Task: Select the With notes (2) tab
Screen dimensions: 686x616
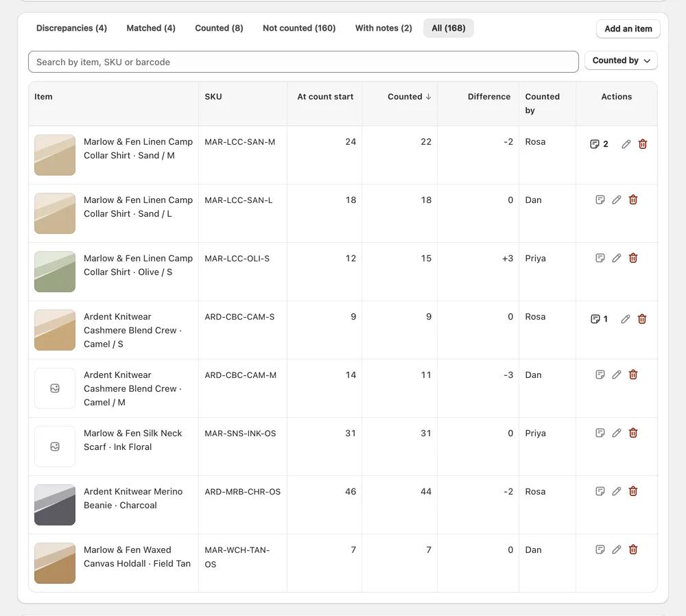Action: (x=383, y=28)
